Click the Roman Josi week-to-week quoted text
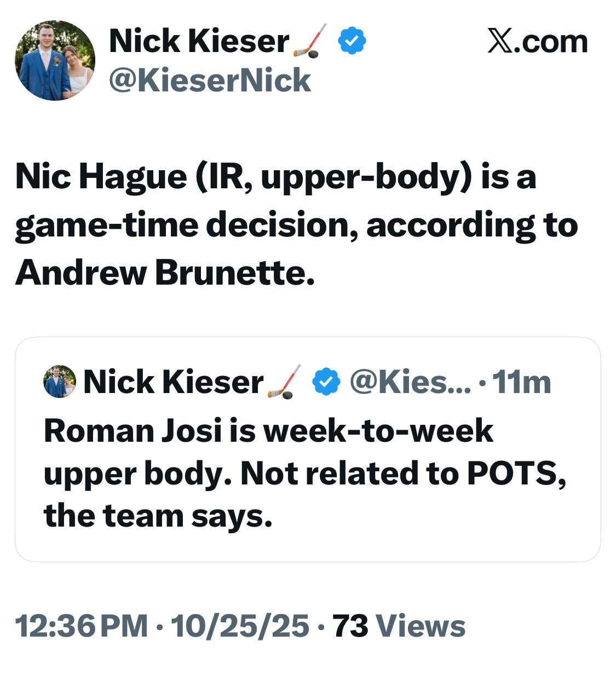The image size is (616, 693). click(x=268, y=431)
